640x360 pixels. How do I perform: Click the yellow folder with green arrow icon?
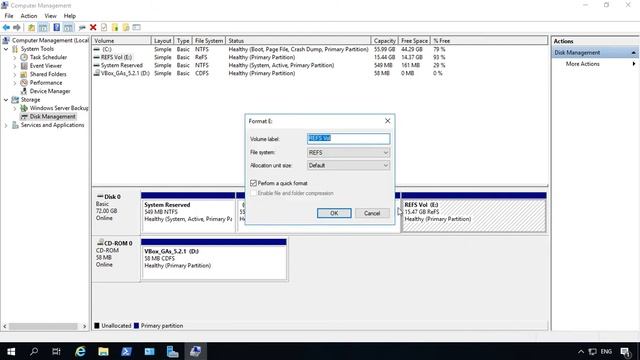click(115, 27)
